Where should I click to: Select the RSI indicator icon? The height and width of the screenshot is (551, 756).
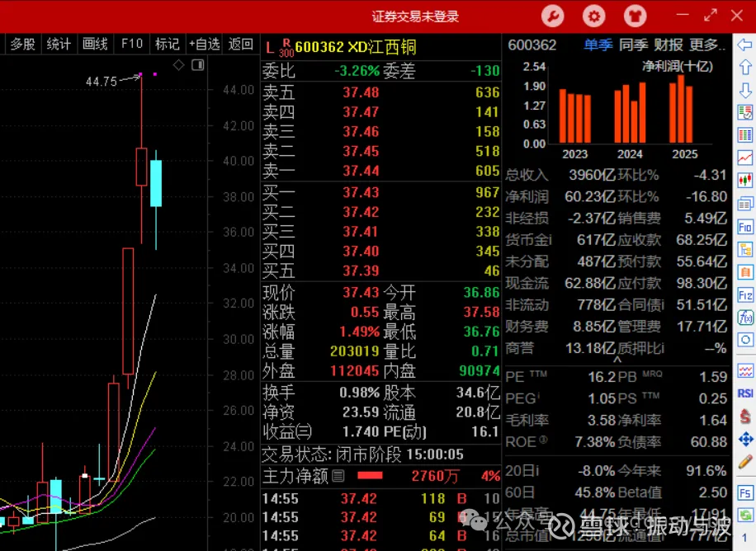[x=745, y=393]
